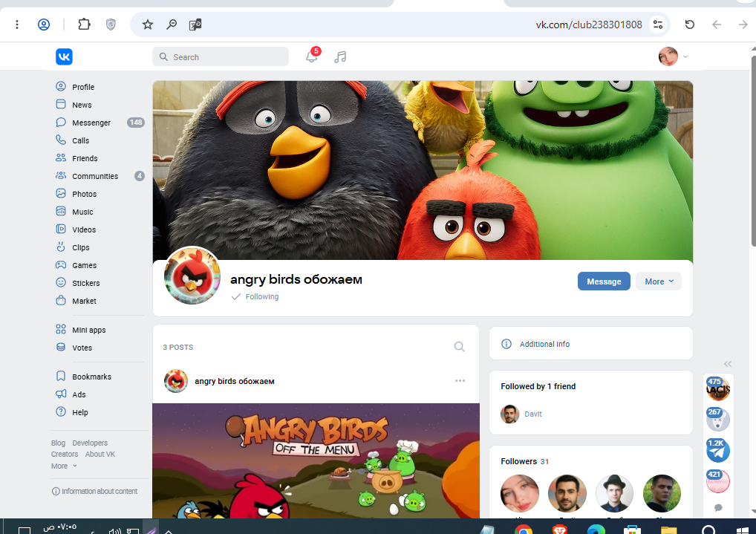Click the Message button
The image size is (756, 534).
pos(604,281)
